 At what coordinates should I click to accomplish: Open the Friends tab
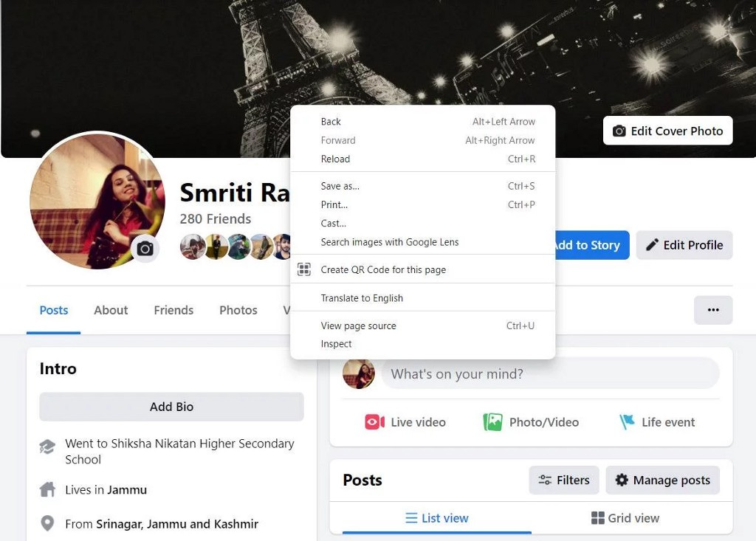(x=173, y=310)
